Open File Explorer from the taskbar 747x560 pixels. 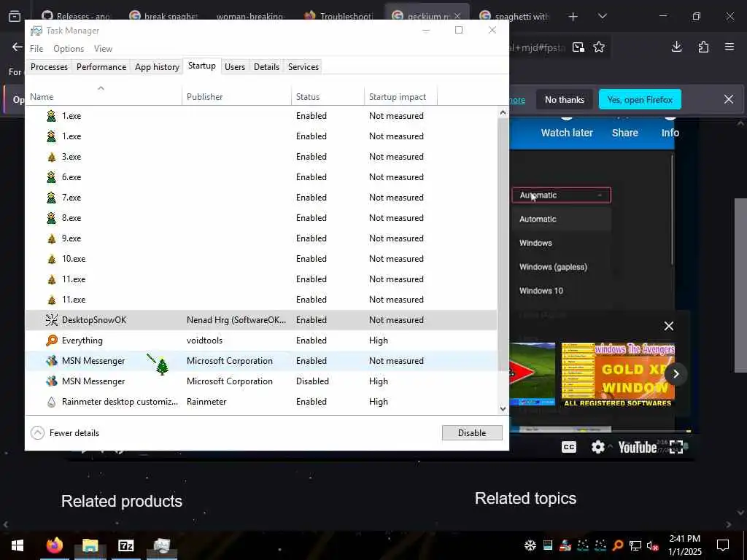click(x=90, y=545)
